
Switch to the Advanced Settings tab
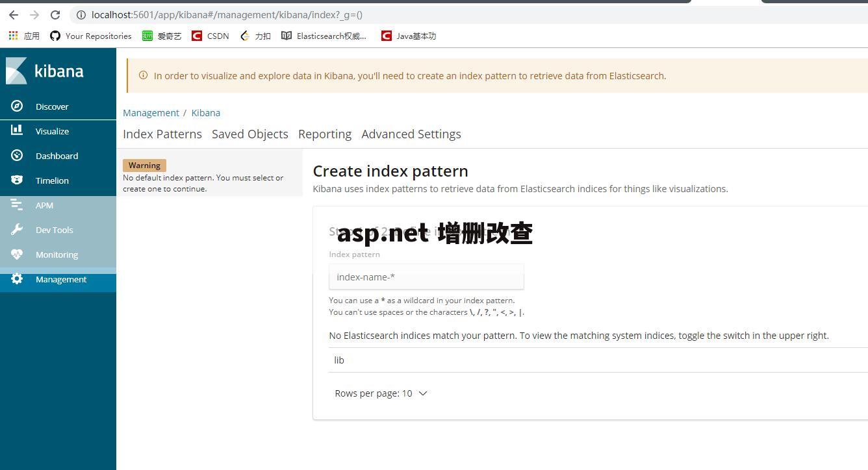[x=411, y=134]
